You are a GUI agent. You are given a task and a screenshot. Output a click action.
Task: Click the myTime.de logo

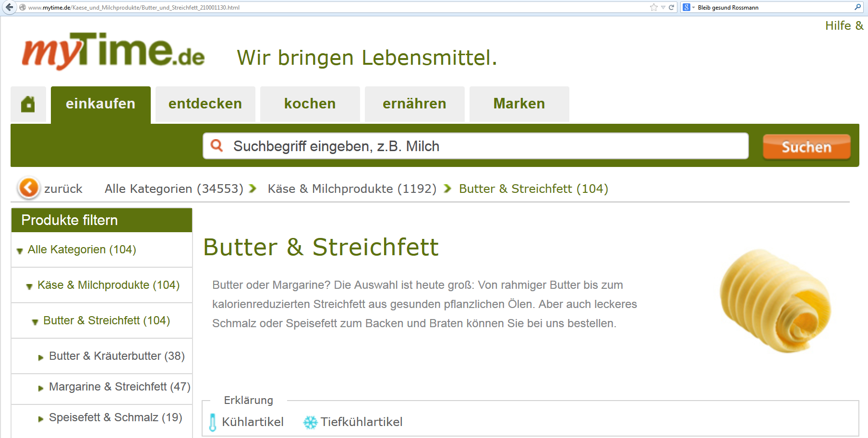pos(113,51)
